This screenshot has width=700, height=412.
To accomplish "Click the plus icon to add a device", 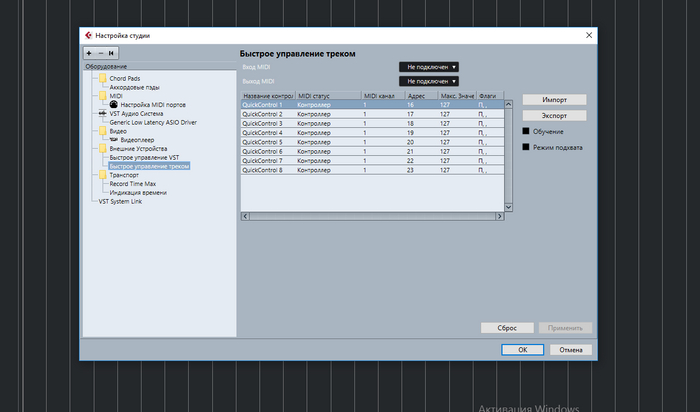I will tap(89, 53).
